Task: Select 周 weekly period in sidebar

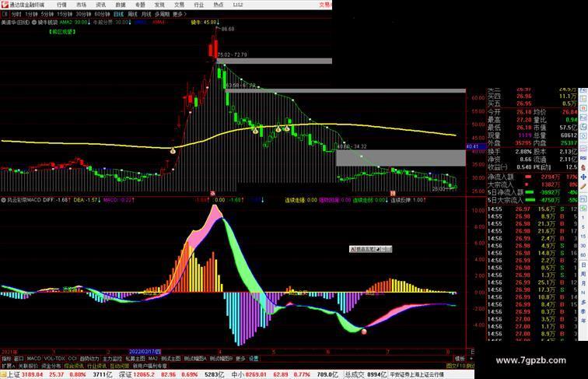Action: (x=583, y=274)
